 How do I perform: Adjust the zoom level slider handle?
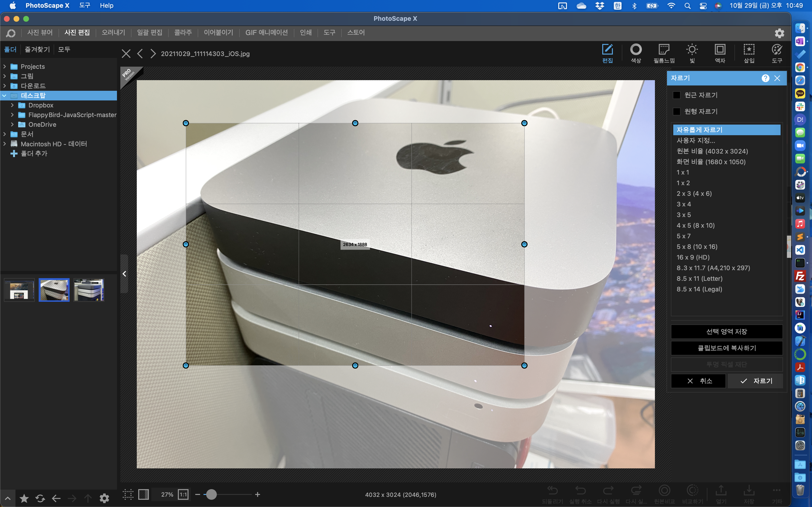pyautogui.click(x=211, y=494)
